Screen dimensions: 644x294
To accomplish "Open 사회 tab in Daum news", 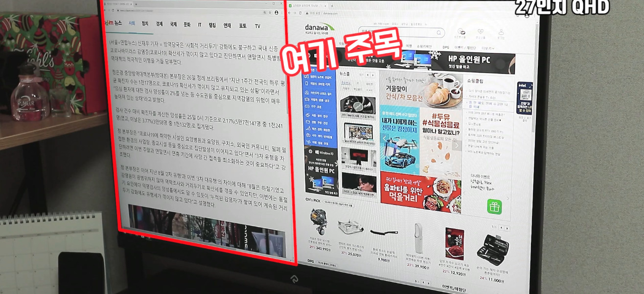I will 132,23.
